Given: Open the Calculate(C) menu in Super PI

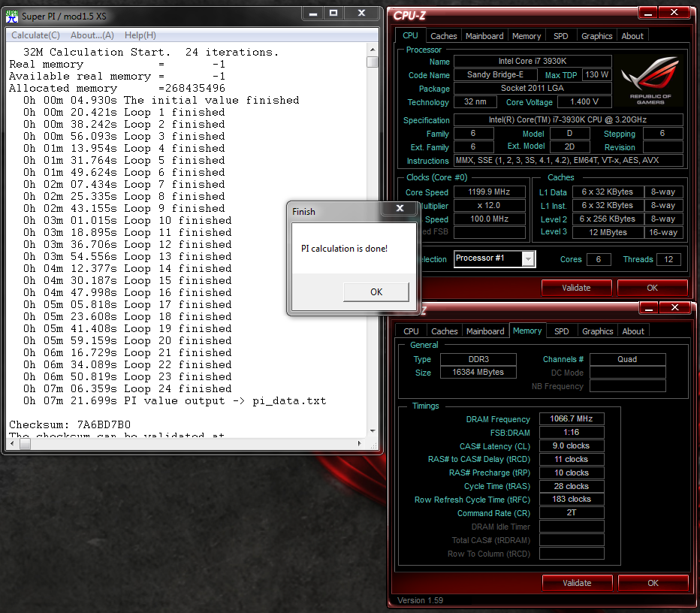Looking at the screenshot, I should pyautogui.click(x=35, y=35).
